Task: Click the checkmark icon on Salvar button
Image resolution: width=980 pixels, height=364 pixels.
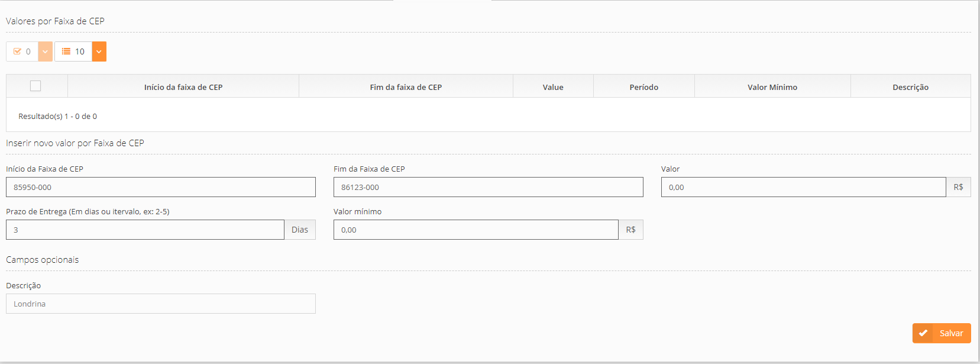Action: 923,333
